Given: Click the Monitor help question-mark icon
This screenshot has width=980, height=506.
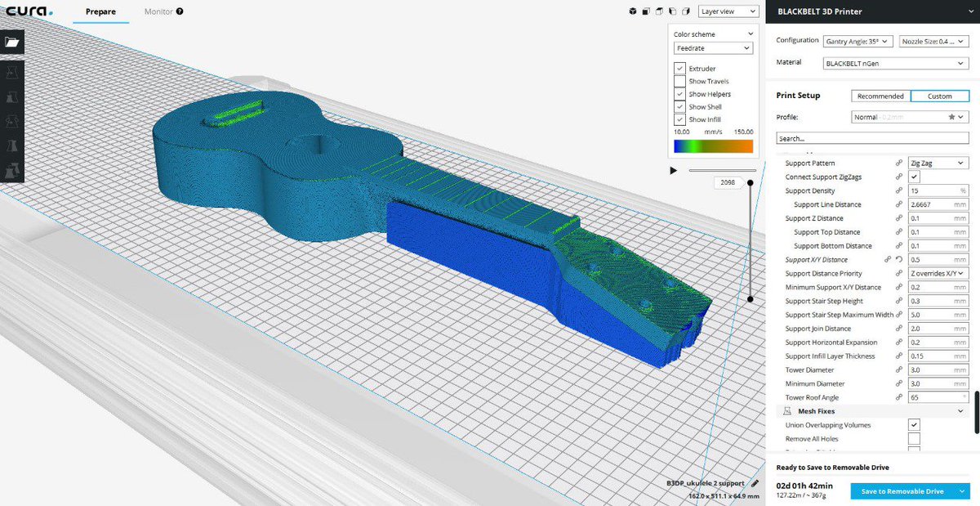Looking at the screenshot, I should click(179, 11).
